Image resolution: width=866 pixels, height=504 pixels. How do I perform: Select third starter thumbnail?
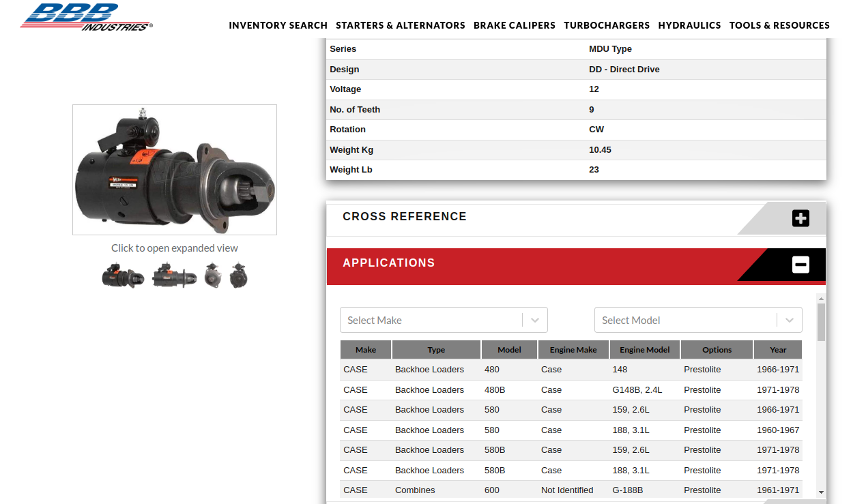click(212, 276)
